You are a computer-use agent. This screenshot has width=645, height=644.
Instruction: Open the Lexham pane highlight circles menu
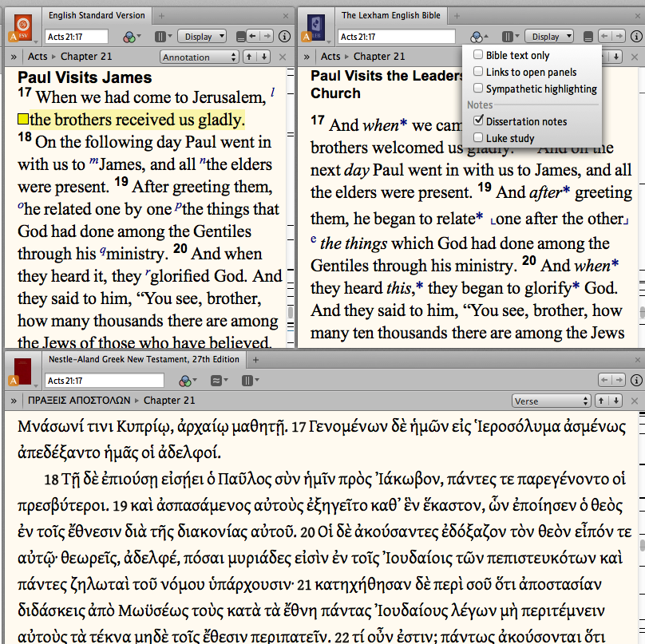coord(479,37)
